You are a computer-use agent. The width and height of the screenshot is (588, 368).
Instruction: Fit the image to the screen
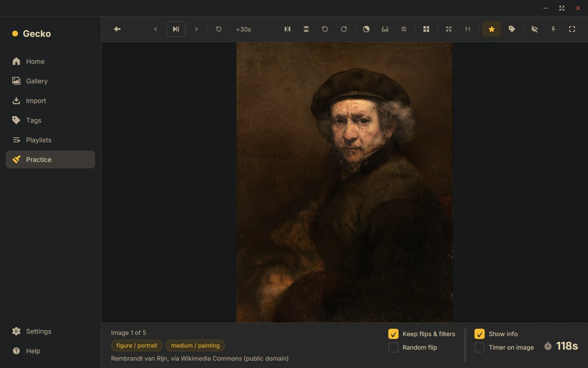tap(449, 29)
